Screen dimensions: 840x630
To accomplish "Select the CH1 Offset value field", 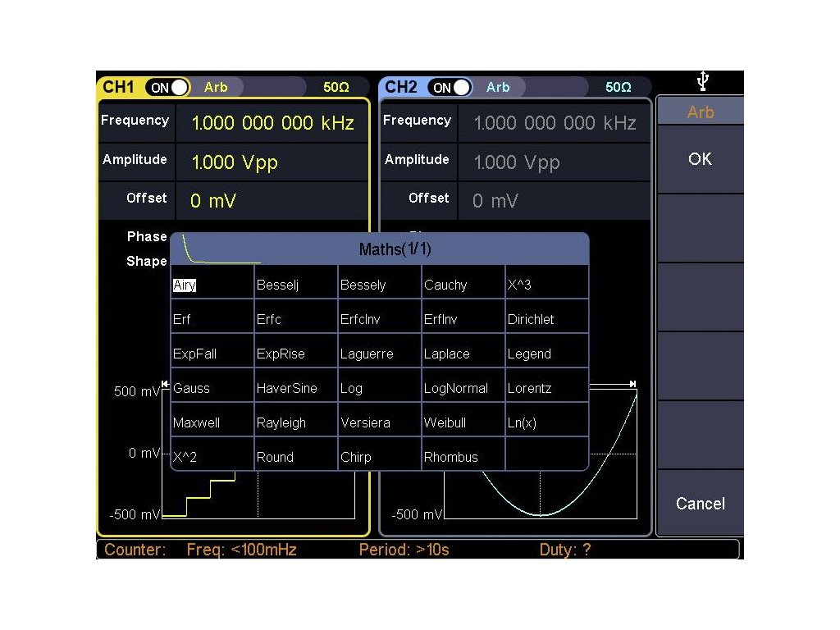I will tap(213, 201).
